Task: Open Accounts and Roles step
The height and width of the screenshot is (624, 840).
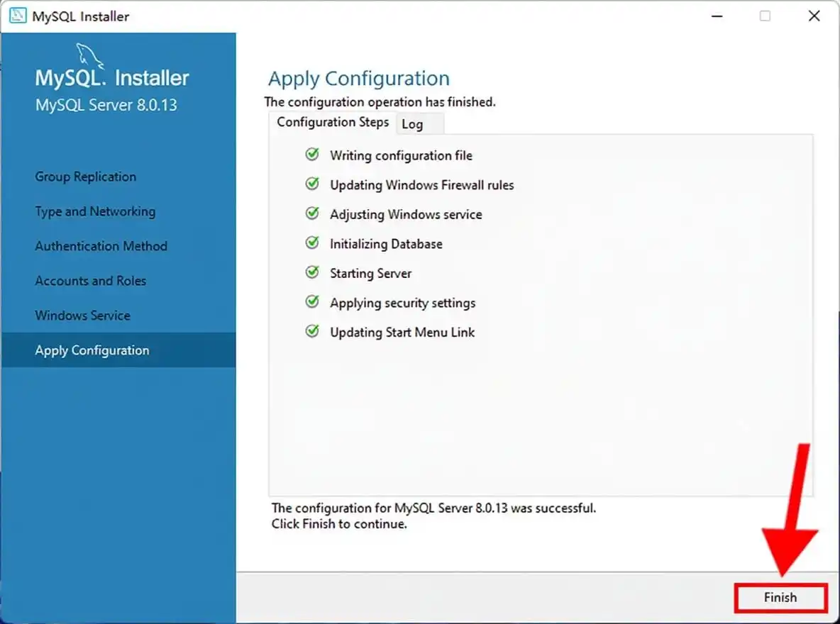Action: pos(91,281)
